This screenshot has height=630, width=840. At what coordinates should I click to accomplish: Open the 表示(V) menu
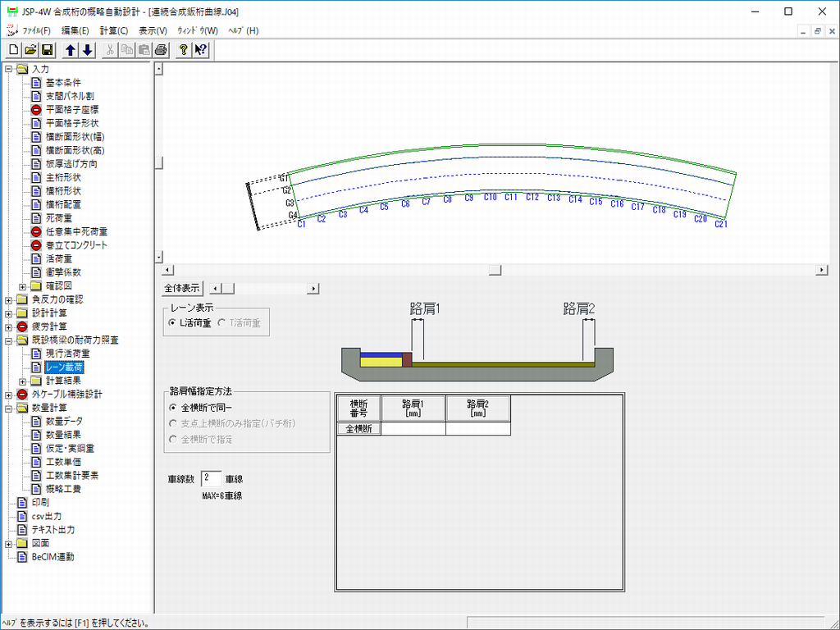click(153, 30)
